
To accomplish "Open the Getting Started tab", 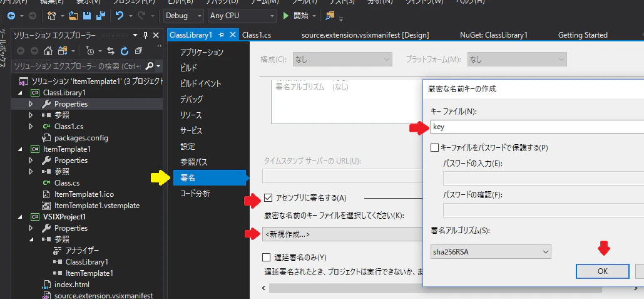I will 583,35.
